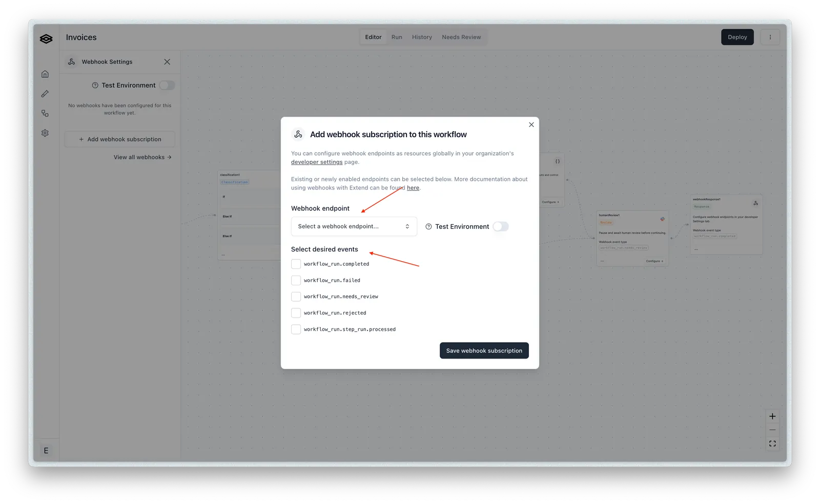The height and width of the screenshot is (504, 820).
Task: Click the E user avatar
Action: point(46,451)
